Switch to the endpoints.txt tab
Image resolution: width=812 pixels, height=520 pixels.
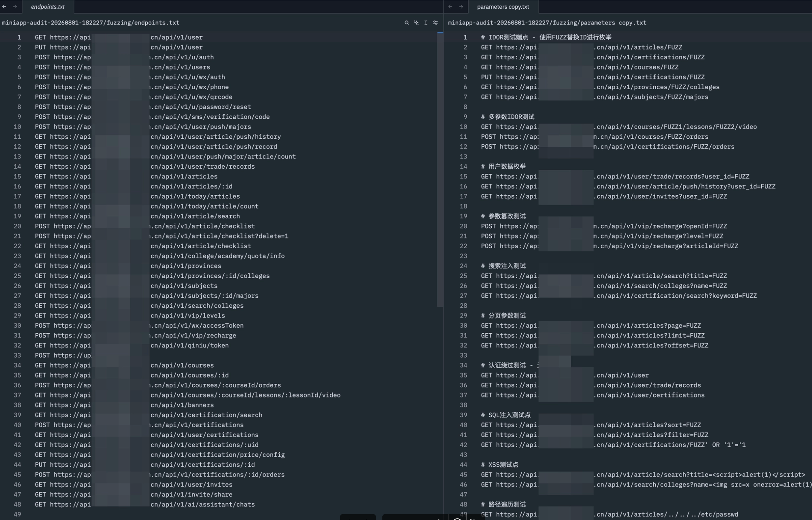48,7
